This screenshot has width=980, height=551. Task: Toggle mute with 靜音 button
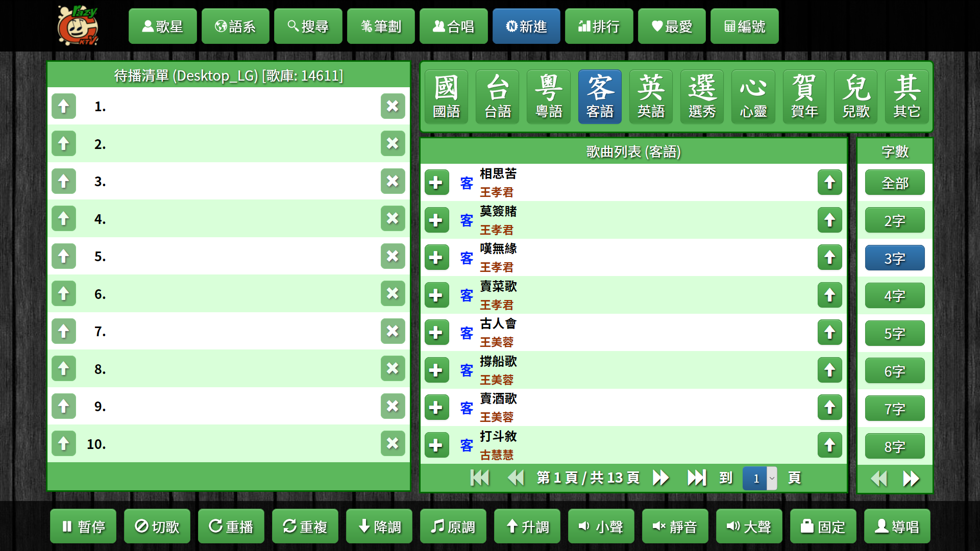675,527
